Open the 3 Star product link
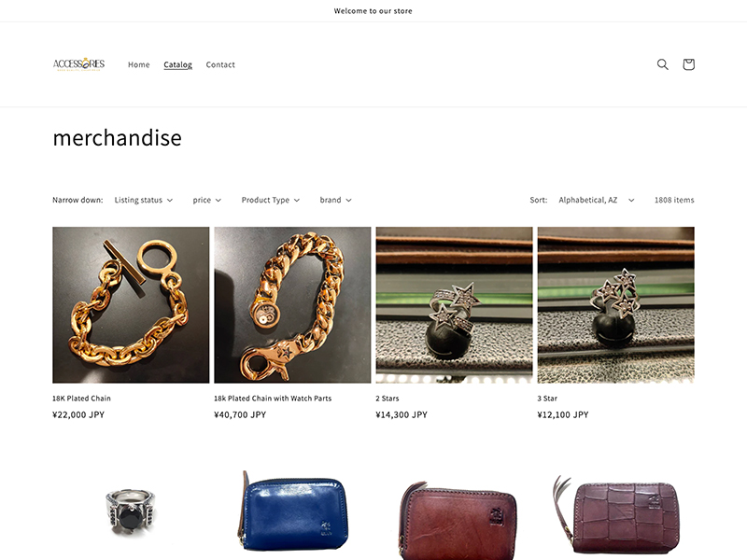 tap(547, 399)
